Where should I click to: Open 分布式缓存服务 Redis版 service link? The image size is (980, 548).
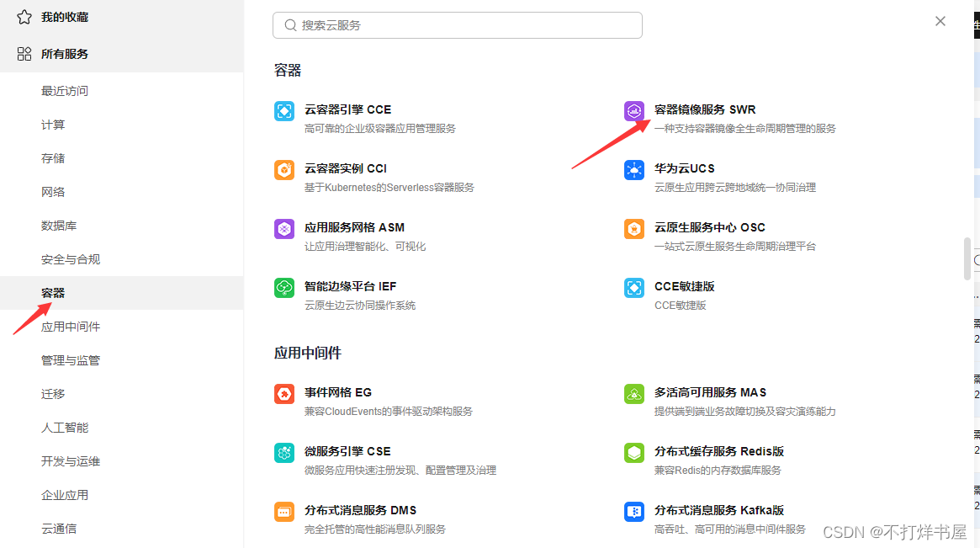click(x=719, y=451)
